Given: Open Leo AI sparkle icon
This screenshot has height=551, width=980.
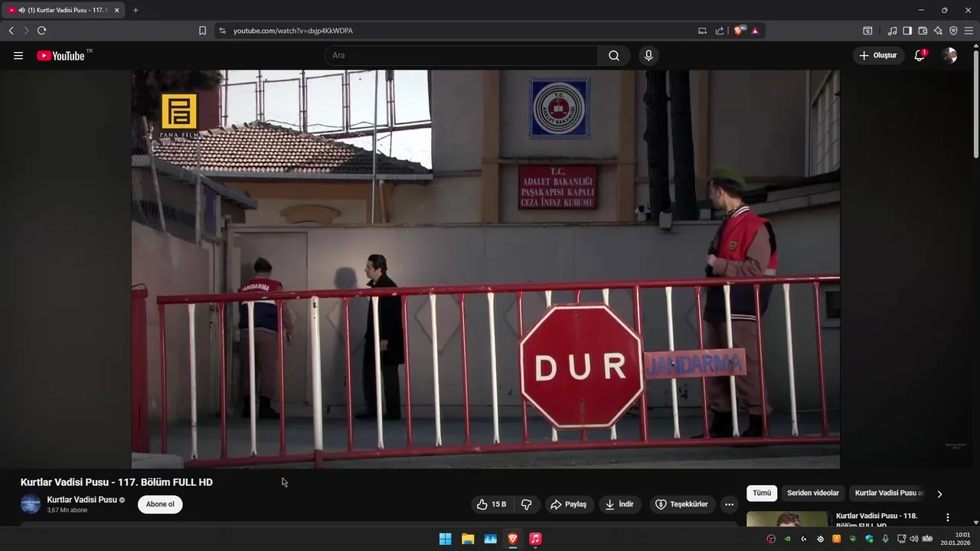Looking at the screenshot, I should coord(938,31).
